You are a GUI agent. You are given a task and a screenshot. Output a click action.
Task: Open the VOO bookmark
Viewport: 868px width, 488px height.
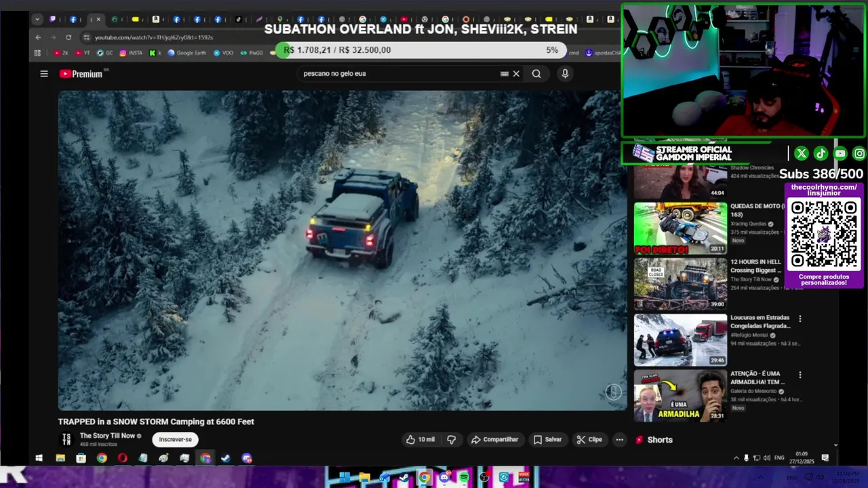point(223,53)
